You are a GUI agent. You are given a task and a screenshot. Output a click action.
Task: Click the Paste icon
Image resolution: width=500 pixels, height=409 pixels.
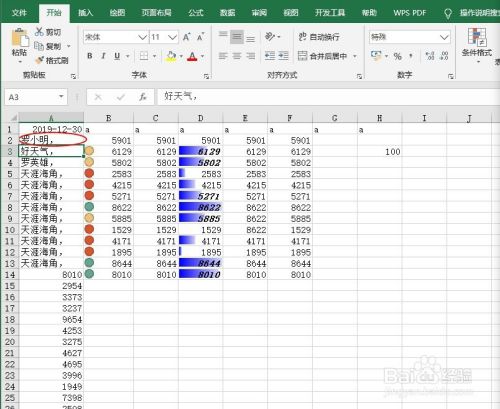[20, 38]
